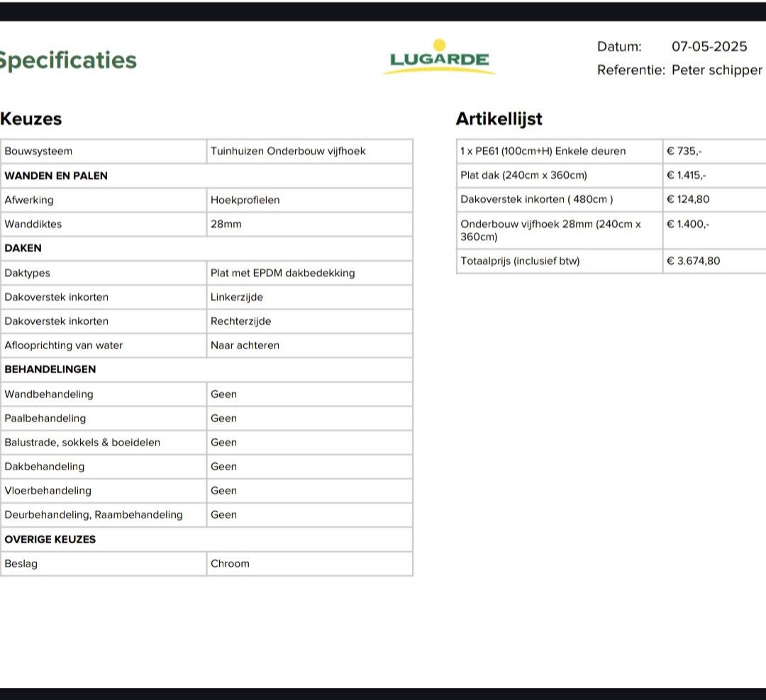Click Dakoverstek inkorten label beside Linkerzijde
The image size is (766, 700).
(x=56, y=297)
